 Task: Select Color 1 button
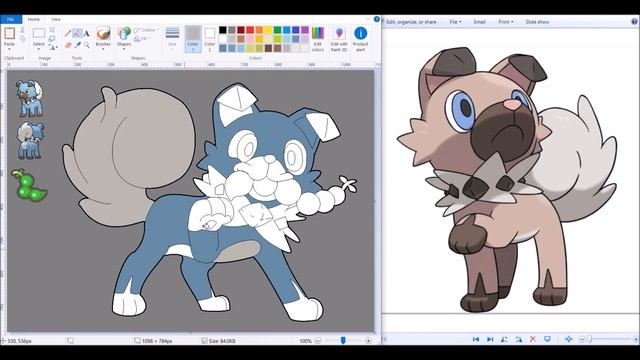pos(193,39)
